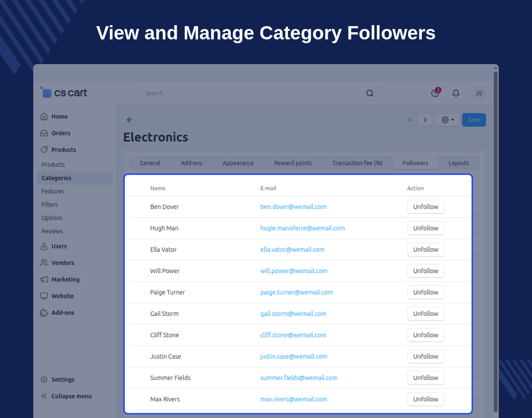Open the gear actions dropdown

(x=447, y=120)
